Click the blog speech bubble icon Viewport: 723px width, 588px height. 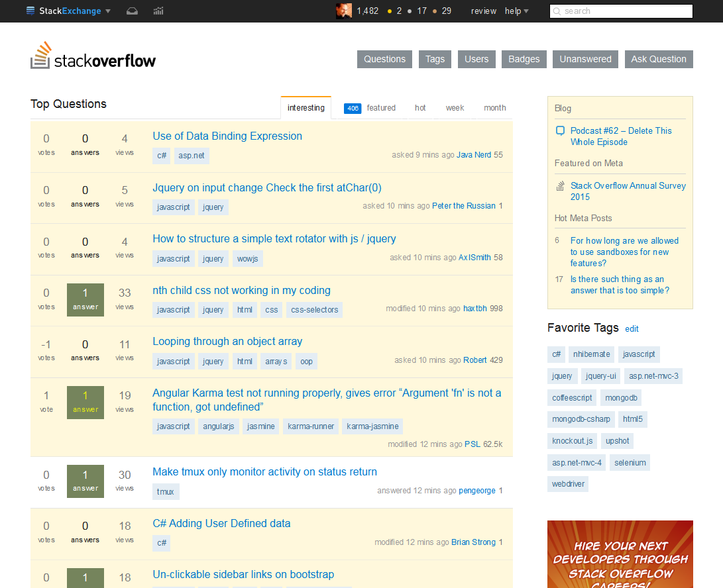560,131
